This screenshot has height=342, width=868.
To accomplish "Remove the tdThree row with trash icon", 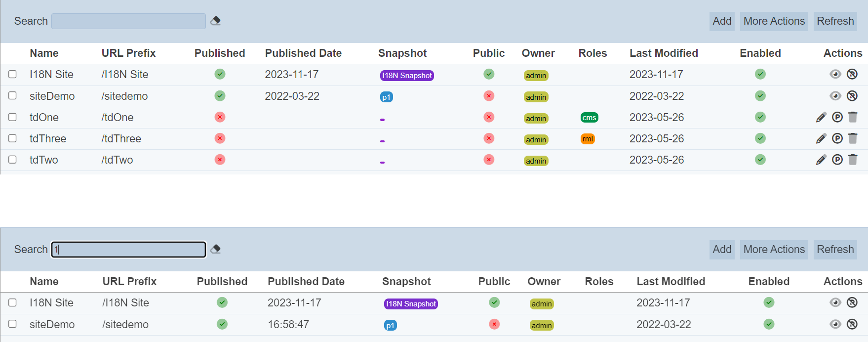I will 853,138.
